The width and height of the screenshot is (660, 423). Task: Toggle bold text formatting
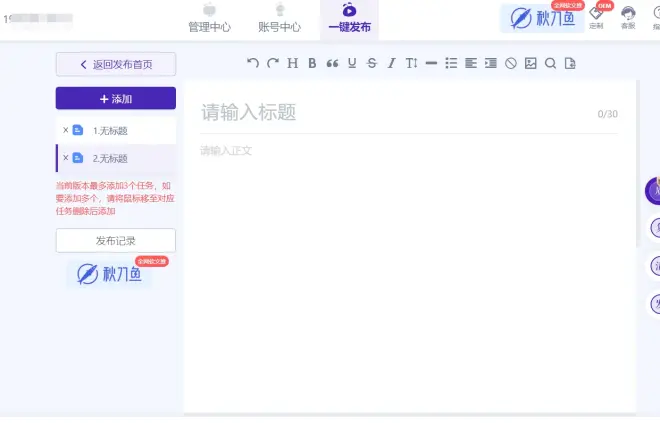(312, 63)
